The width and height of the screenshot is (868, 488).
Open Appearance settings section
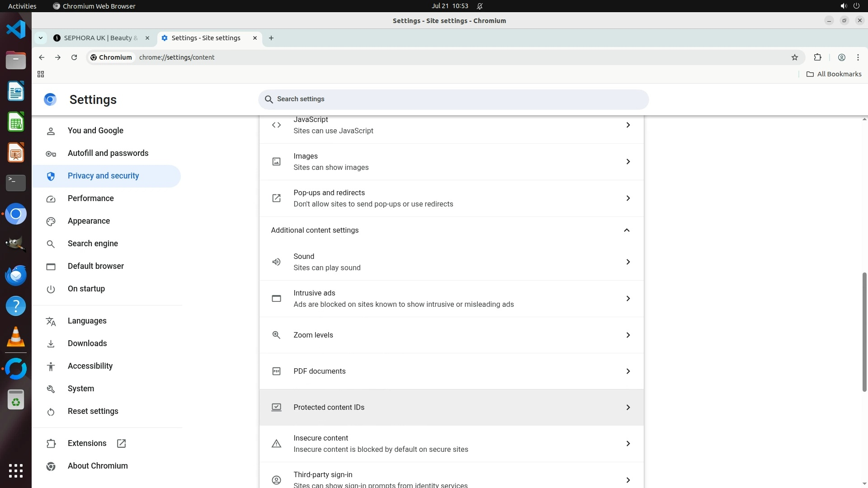pos(89,221)
